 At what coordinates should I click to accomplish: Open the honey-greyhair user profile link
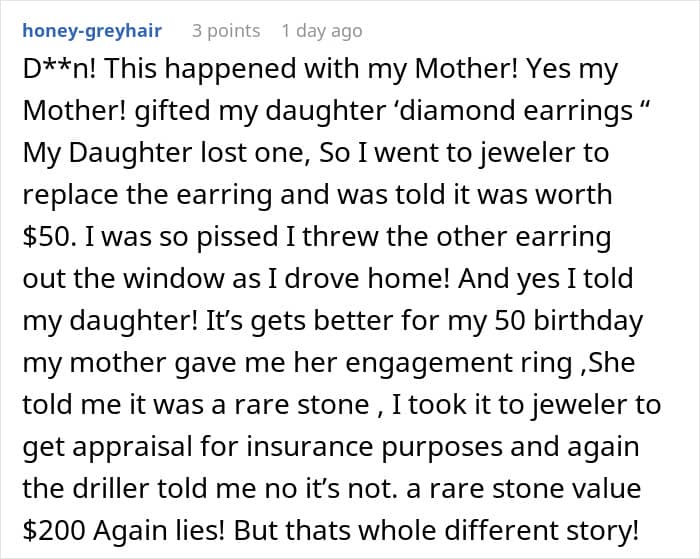(x=92, y=31)
